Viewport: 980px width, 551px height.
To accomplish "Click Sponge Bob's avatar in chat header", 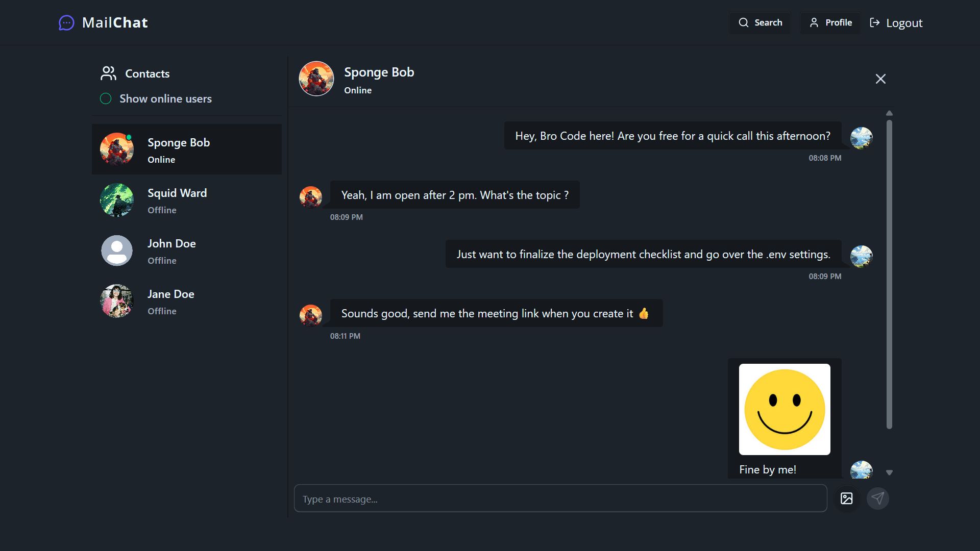I will (316, 79).
